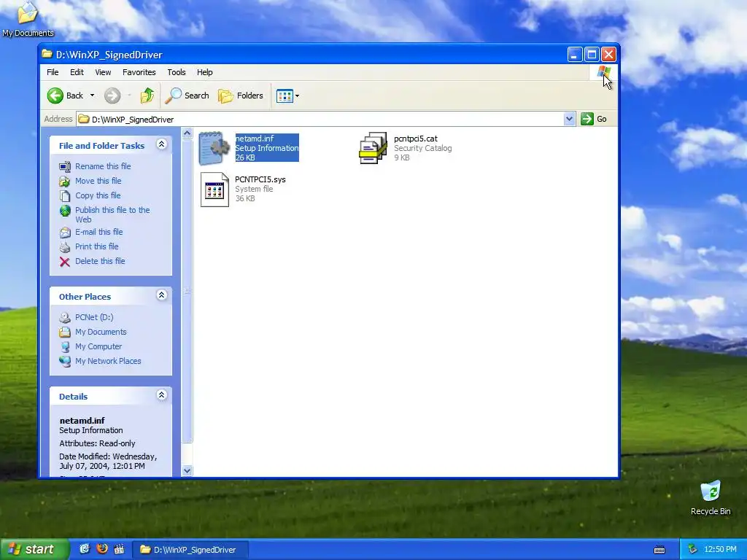Select the pcntpci5.cat catalog icon

373,148
